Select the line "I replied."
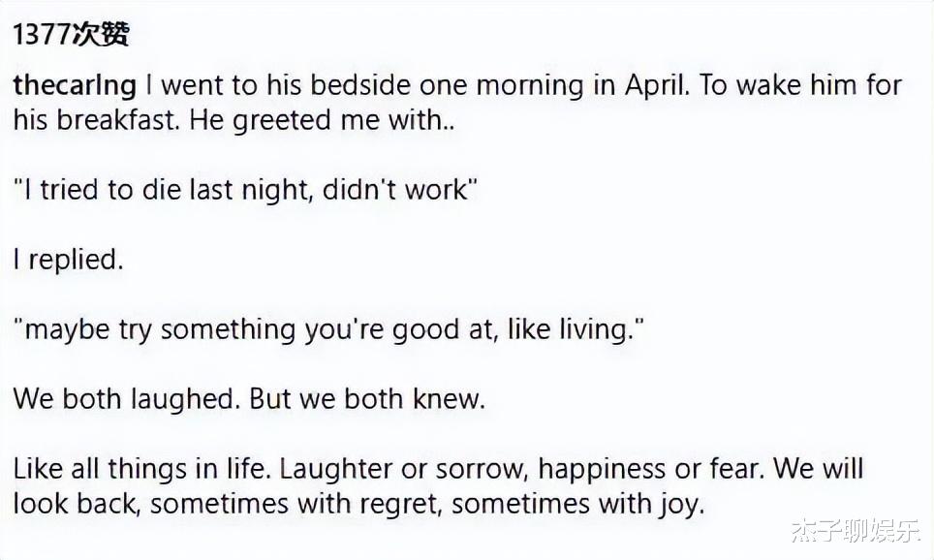The width and height of the screenshot is (934, 560). (68, 260)
